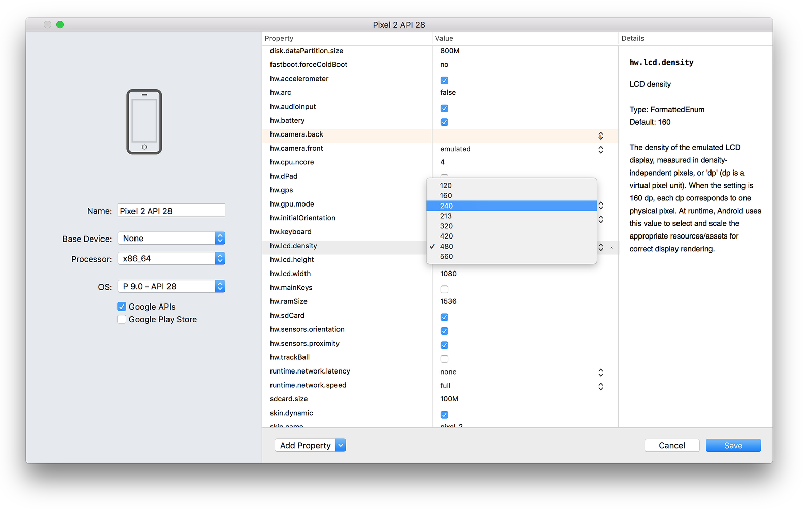This screenshot has width=812, height=509.
Task: Select the hw.camera.back property name
Action: 296,134
